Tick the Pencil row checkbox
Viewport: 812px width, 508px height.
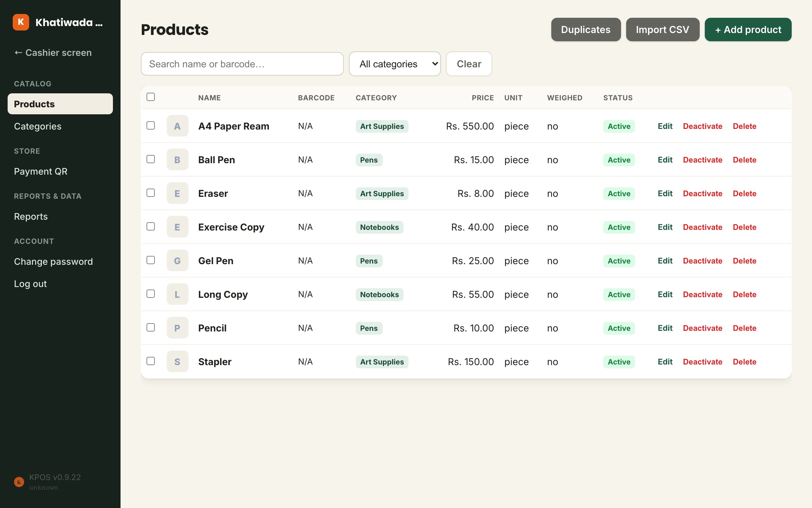[151, 327]
